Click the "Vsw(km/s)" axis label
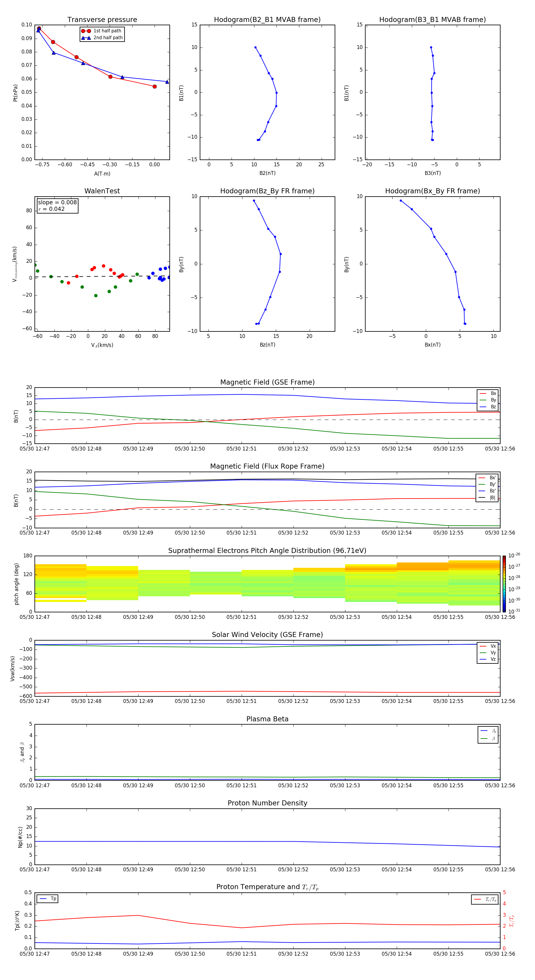The height and width of the screenshot is (980, 535). pos(12,668)
